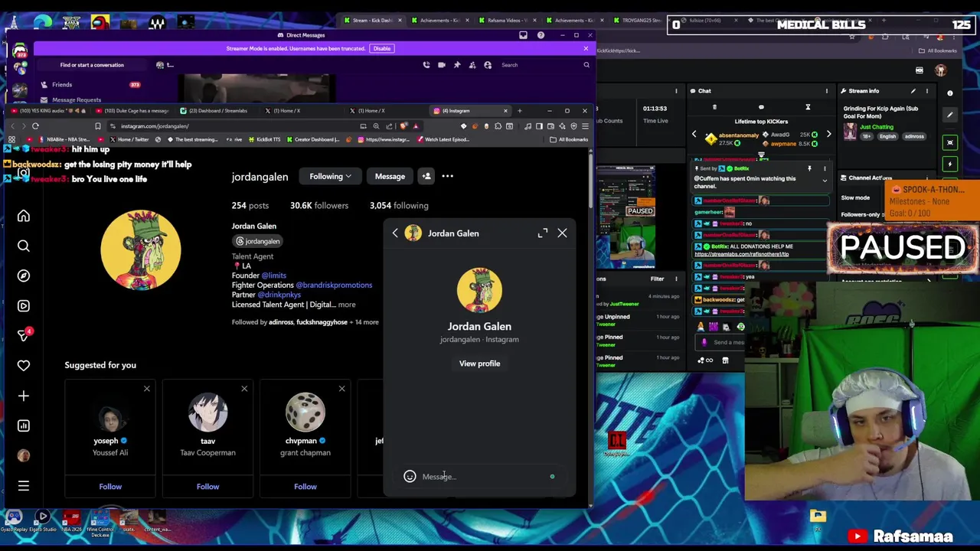
Task: Open Discord help question mark icon
Action: [x=541, y=35]
